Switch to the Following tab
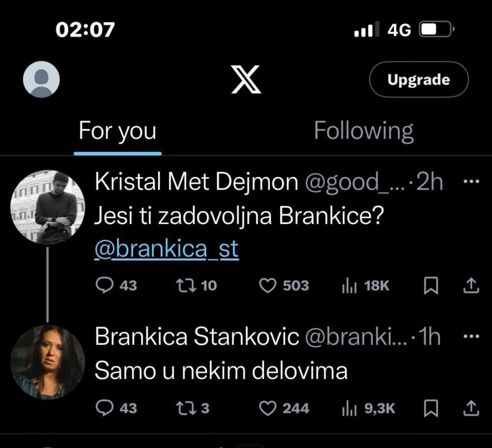This screenshot has width=492, height=448. 364,130
